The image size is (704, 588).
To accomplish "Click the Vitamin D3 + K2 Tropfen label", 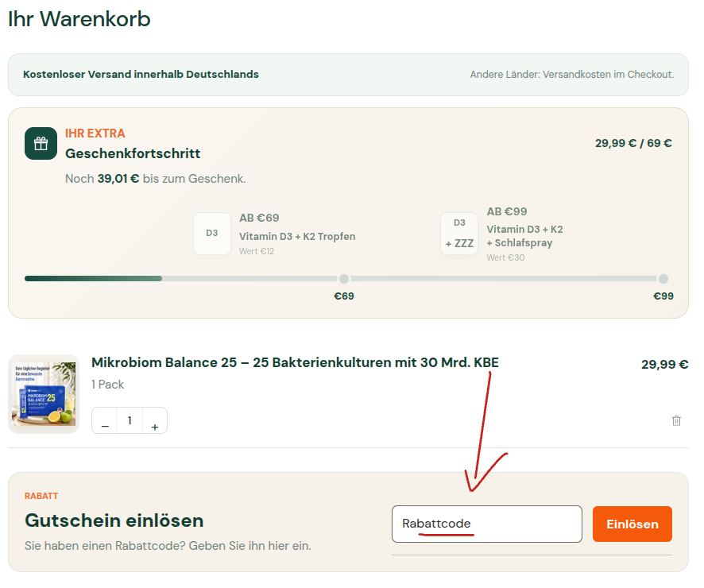I will 297,236.
